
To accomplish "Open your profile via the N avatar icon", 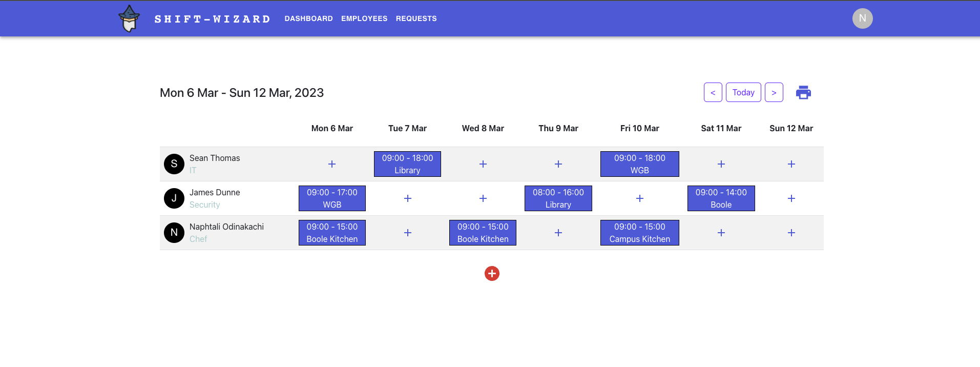I will tap(862, 18).
